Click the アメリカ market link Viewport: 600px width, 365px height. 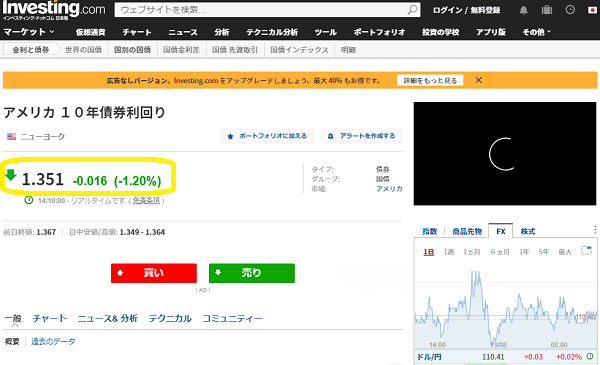pyautogui.click(x=389, y=189)
